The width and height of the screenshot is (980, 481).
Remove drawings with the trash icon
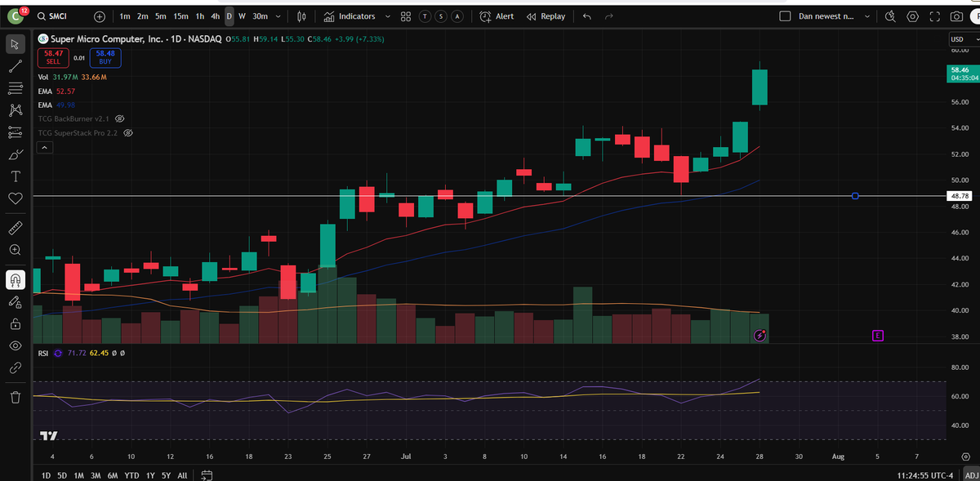(x=14, y=398)
